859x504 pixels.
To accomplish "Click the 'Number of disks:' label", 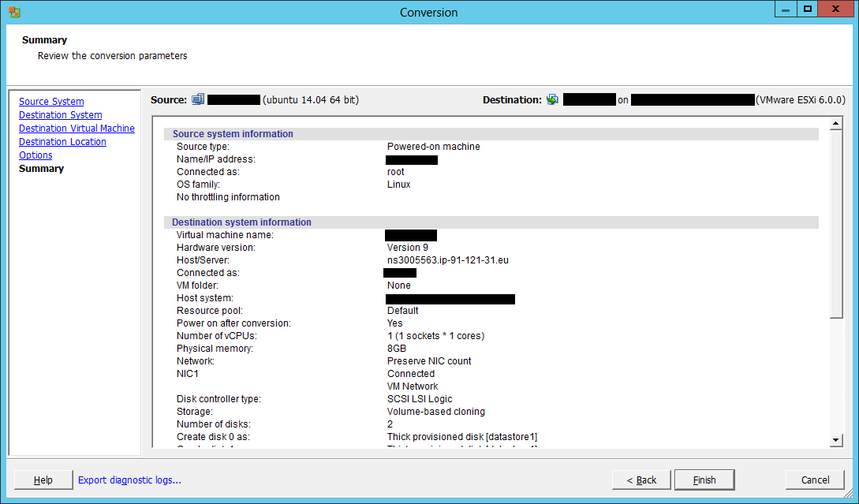I will (x=213, y=424).
